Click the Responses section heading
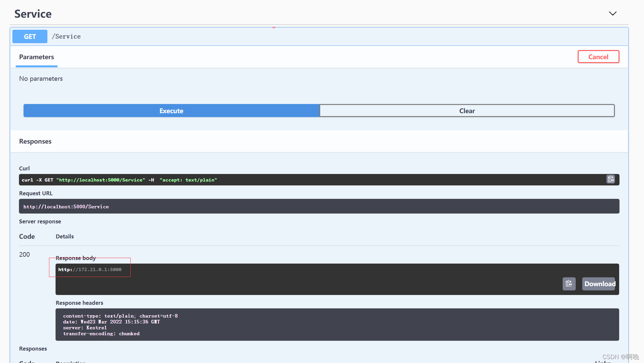The height and width of the screenshot is (363, 644). pos(35,141)
